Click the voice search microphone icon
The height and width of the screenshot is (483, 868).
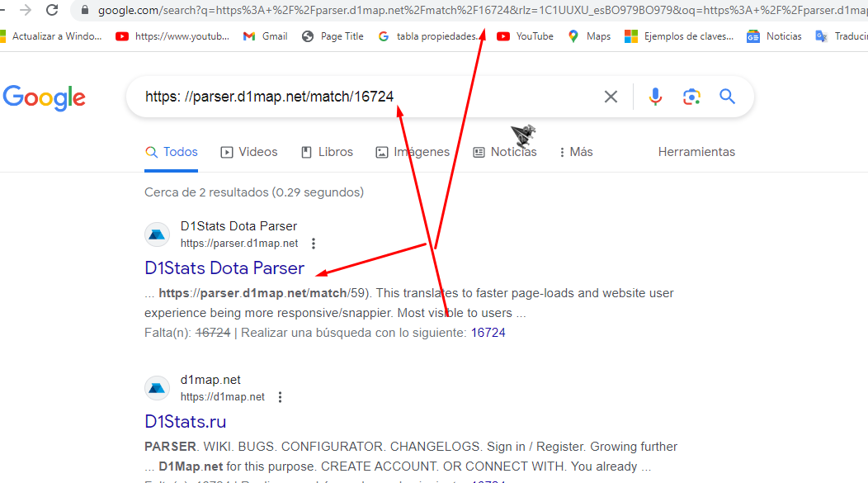click(x=655, y=97)
